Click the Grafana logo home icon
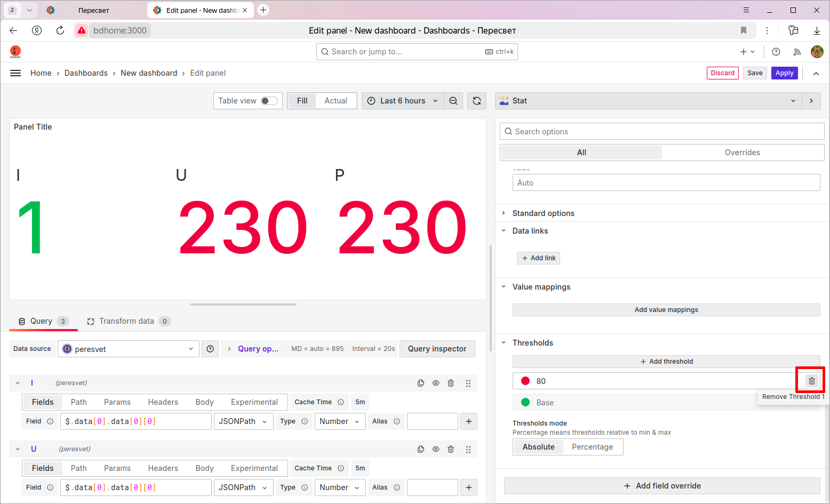The height and width of the screenshot is (504, 830). [15, 52]
